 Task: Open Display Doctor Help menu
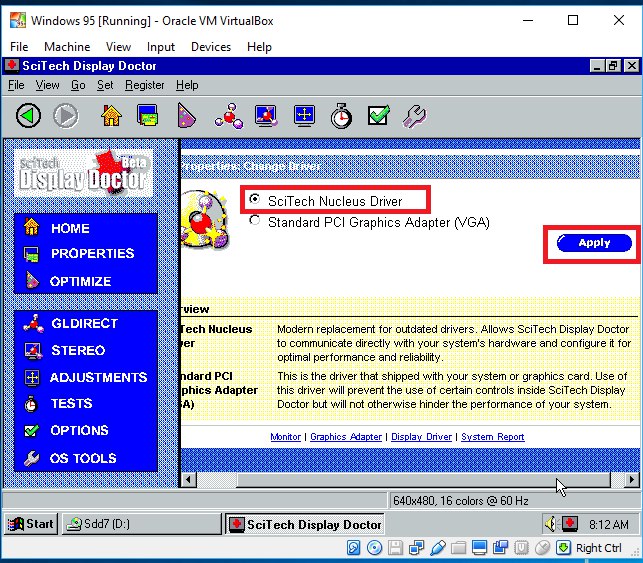(x=187, y=85)
